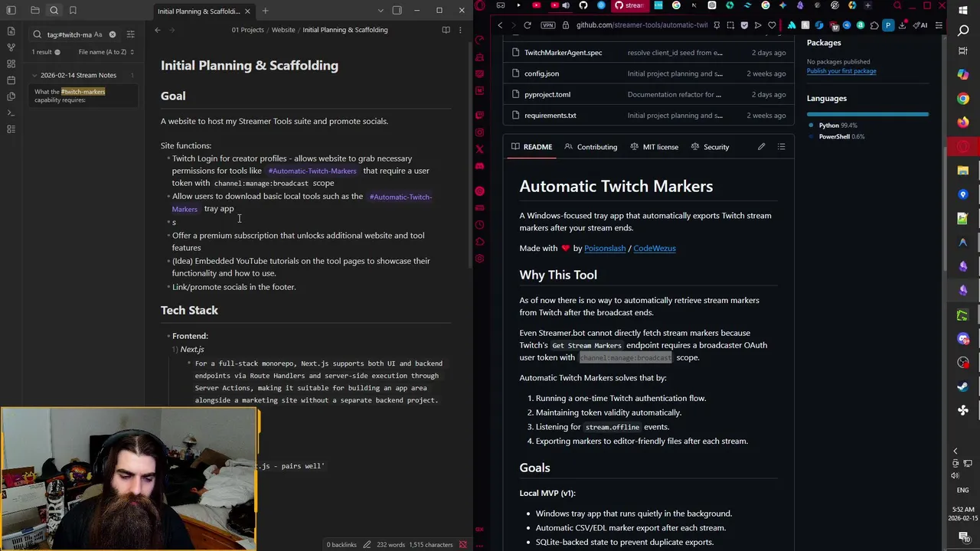Open the note's three-dot more options
980x551 pixels.
click(459, 30)
